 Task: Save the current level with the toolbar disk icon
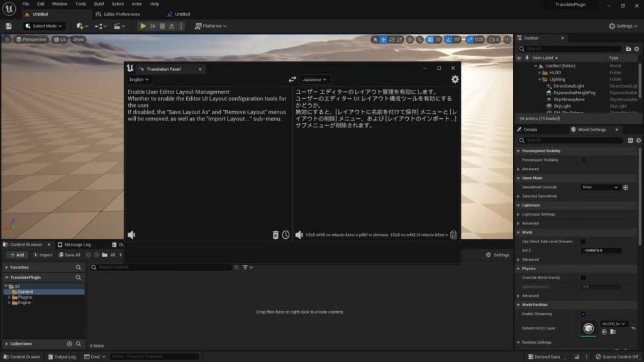pos(9,26)
